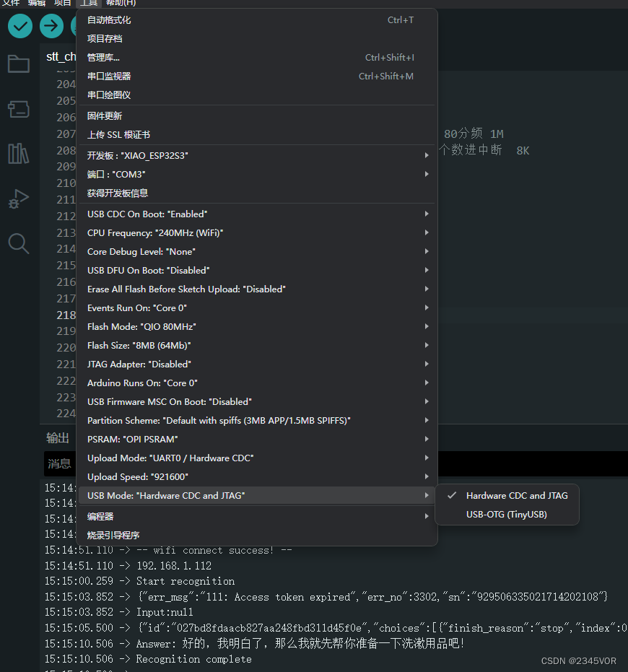628x672 pixels.
Task: Open the Library Manager sidebar icon
Action: click(x=18, y=154)
